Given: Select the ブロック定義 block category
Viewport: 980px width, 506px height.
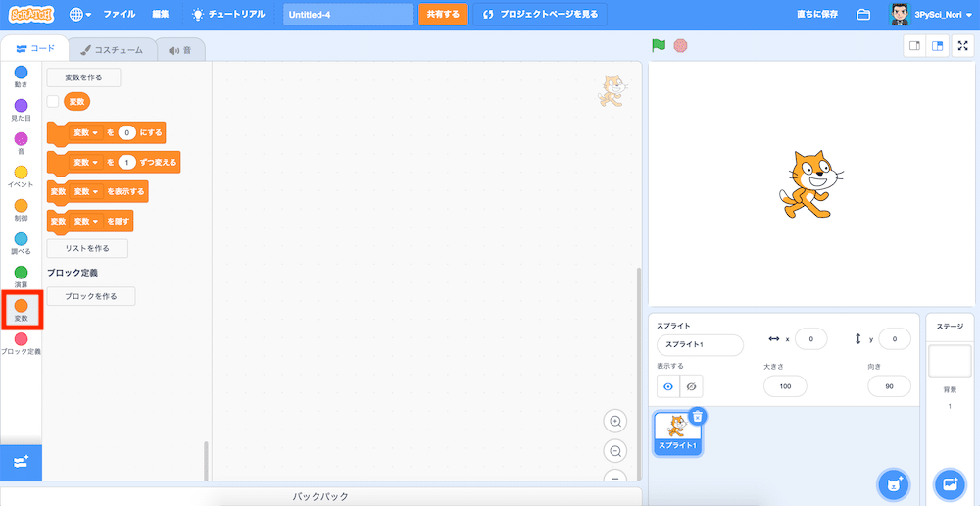Looking at the screenshot, I should 21,343.
